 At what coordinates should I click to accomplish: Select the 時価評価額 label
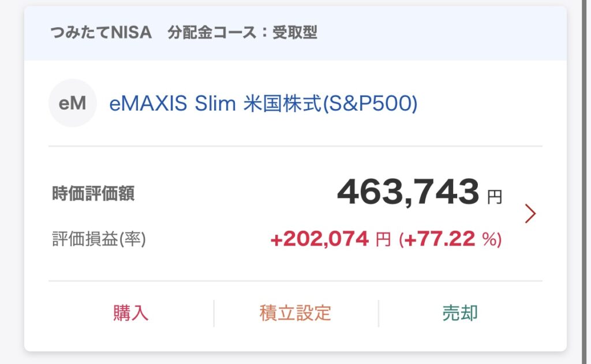click(x=93, y=194)
